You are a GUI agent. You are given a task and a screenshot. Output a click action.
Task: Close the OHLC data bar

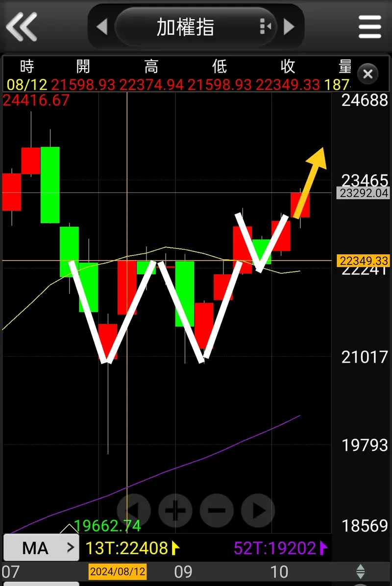tap(367, 74)
